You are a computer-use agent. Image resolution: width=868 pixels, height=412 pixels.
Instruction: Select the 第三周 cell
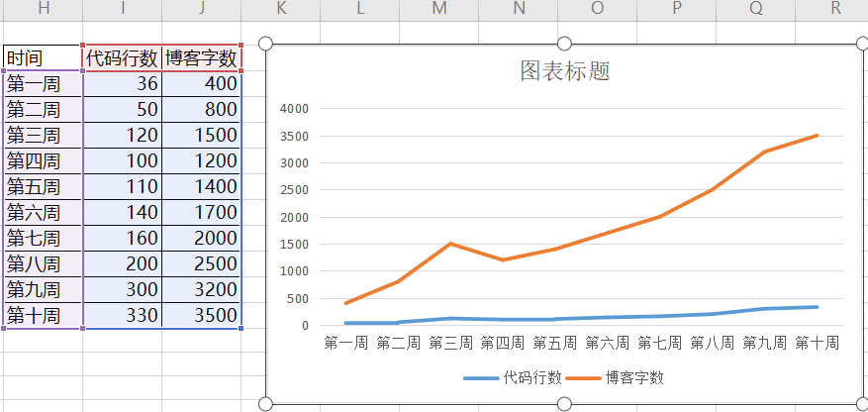(43, 135)
